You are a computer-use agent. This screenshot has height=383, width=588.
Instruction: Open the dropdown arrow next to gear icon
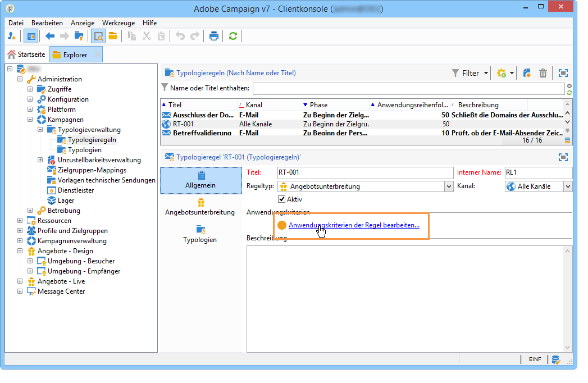click(512, 73)
